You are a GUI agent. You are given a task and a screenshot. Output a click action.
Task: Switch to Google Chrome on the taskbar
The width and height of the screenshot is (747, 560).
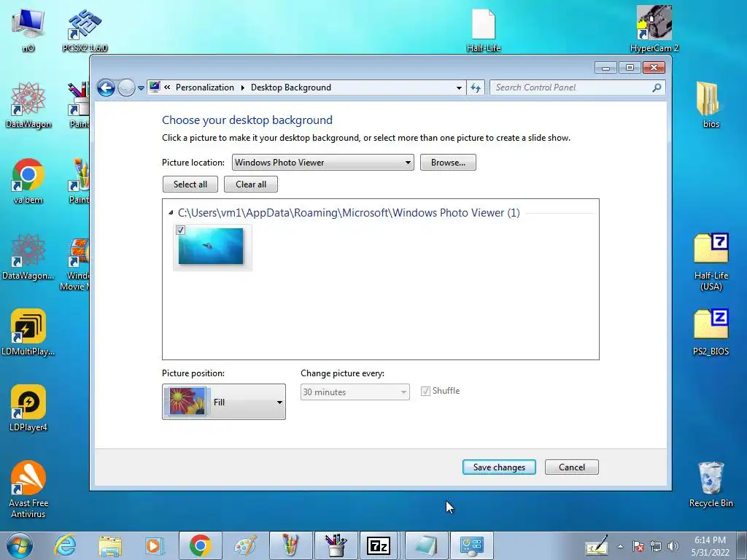[x=200, y=545]
